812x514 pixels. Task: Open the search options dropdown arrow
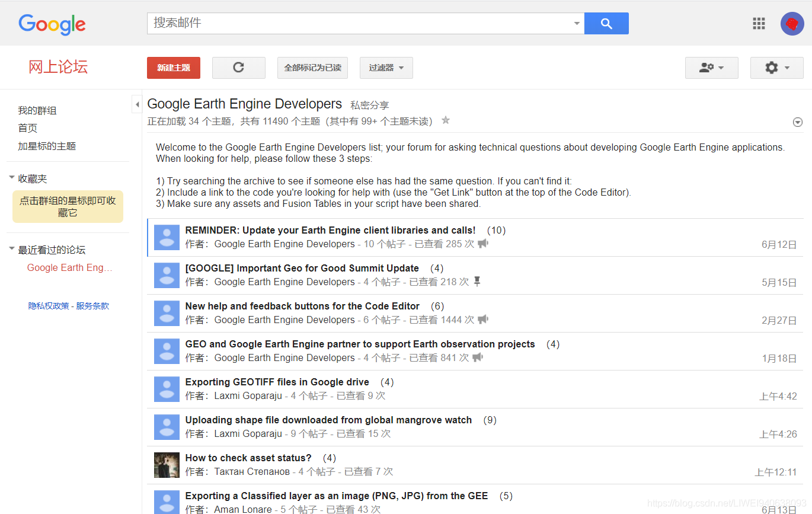point(577,24)
